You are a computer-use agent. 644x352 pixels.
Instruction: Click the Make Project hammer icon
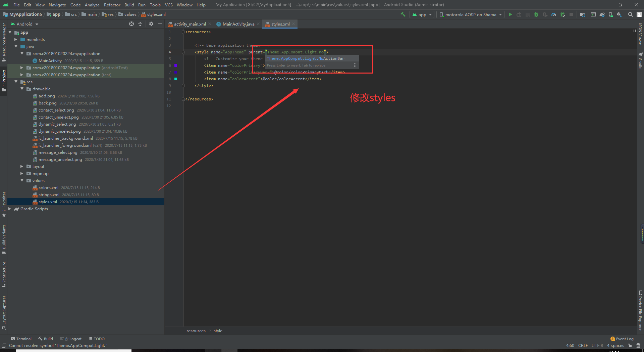[403, 14]
